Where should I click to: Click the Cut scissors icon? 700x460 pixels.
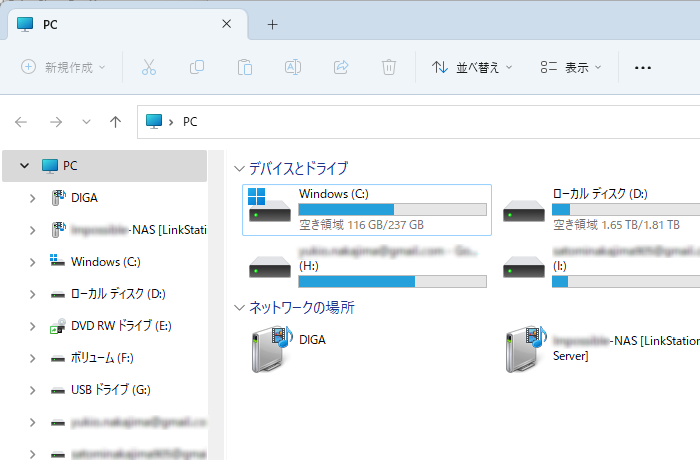[x=149, y=67]
